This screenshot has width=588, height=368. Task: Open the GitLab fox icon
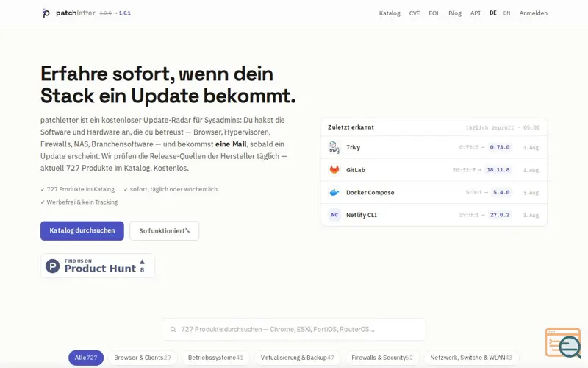(334, 170)
